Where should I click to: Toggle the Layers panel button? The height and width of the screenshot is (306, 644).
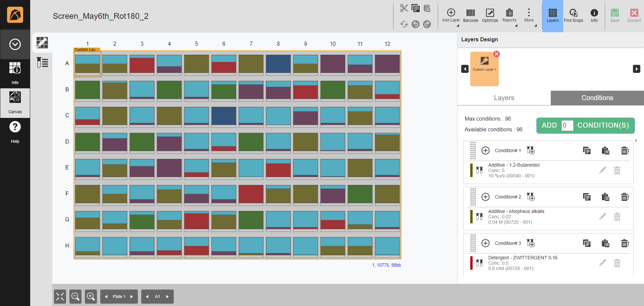pyautogui.click(x=553, y=16)
